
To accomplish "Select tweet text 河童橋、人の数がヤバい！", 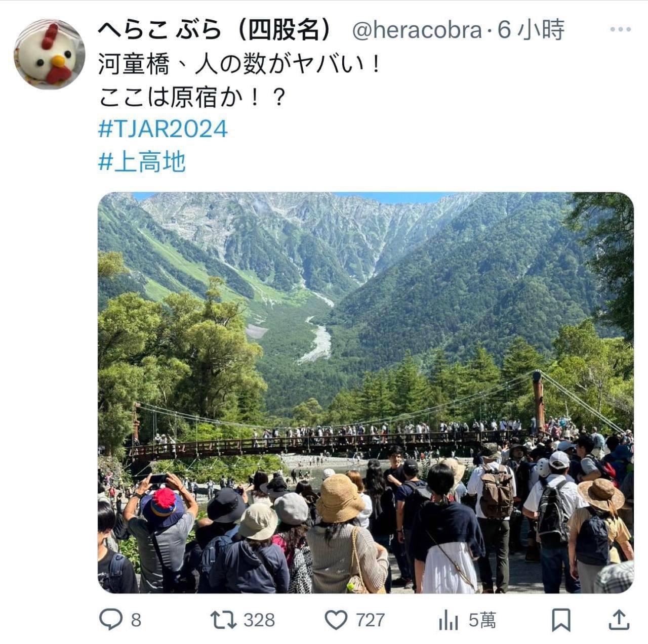I will coord(239,64).
